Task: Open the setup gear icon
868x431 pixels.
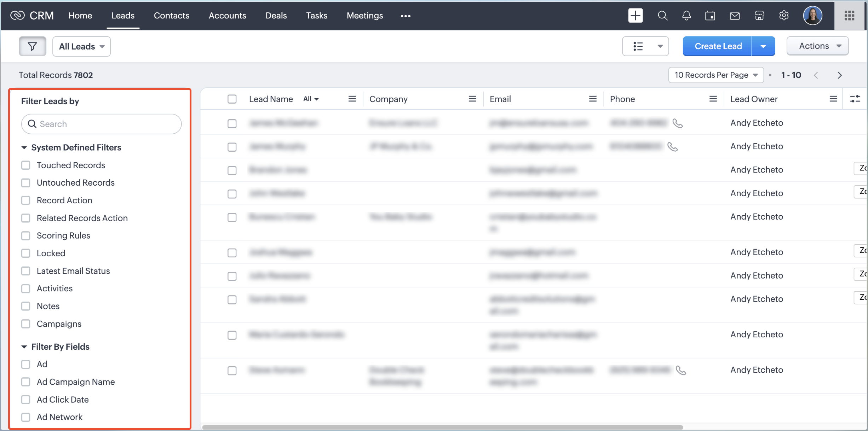Action: point(784,16)
